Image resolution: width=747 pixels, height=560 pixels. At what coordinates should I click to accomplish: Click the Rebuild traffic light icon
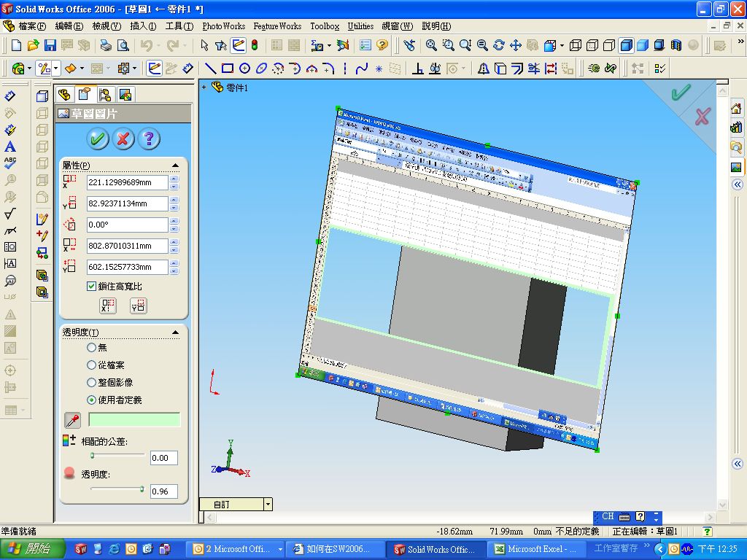coord(255,45)
